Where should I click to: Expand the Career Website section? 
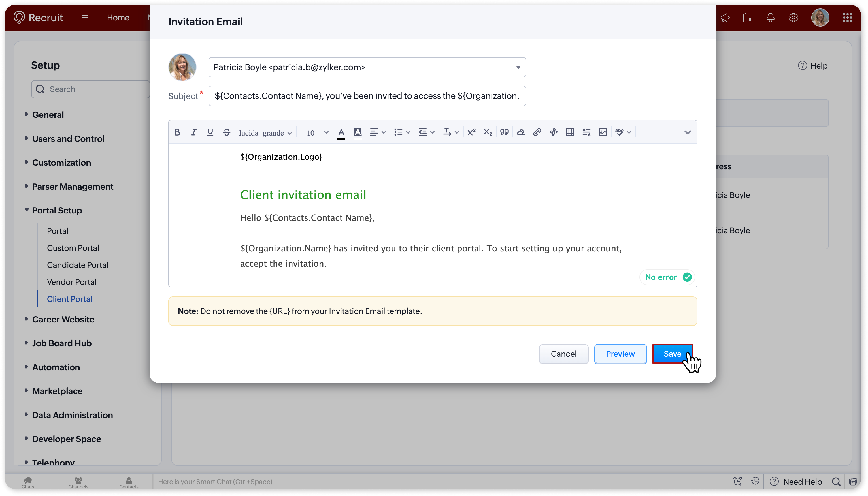click(63, 319)
